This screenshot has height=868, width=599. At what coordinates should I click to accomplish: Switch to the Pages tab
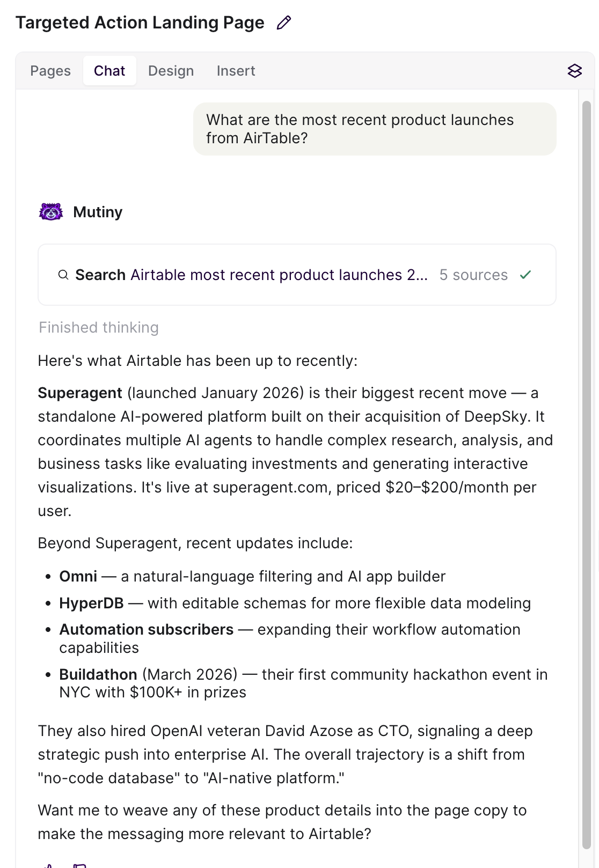50,71
